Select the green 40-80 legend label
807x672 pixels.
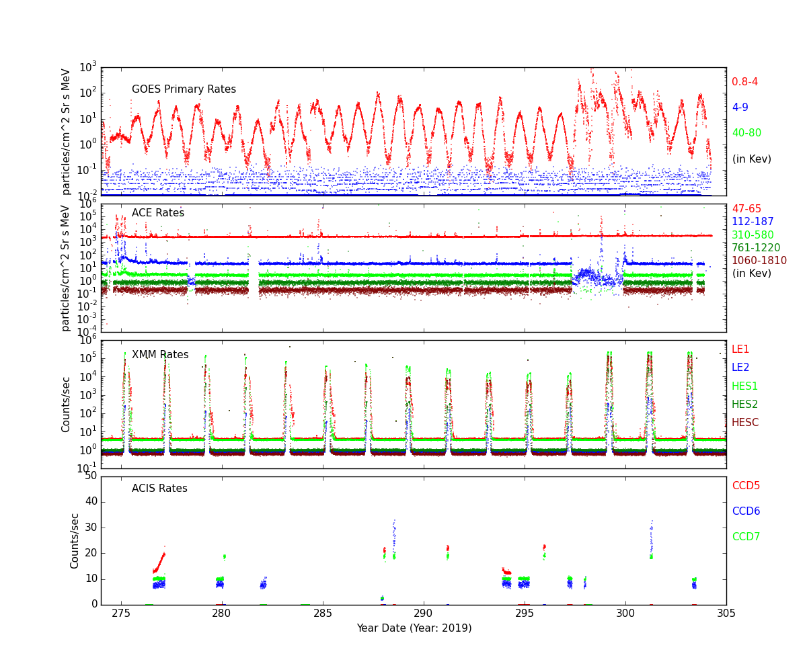746,133
